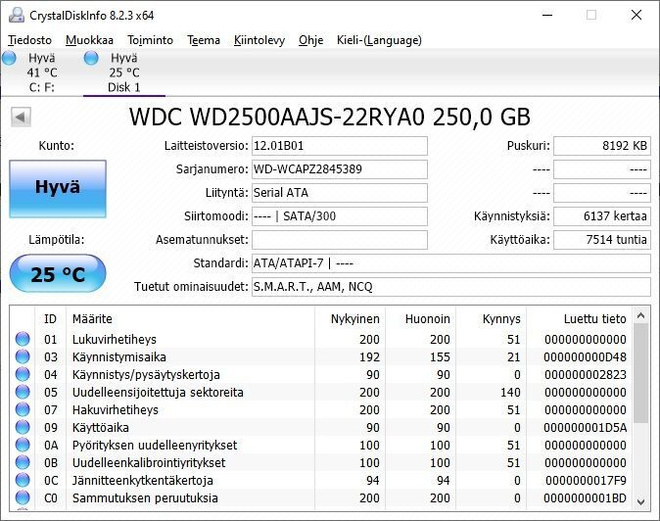Click the Hyvä health status button
Viewport: 660px width, 521px height.
click(58, 189)
